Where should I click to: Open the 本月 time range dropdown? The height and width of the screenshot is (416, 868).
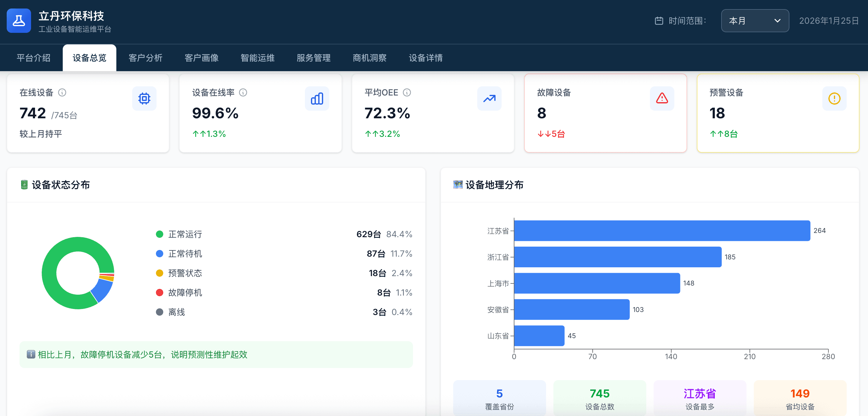pos(755,21)
